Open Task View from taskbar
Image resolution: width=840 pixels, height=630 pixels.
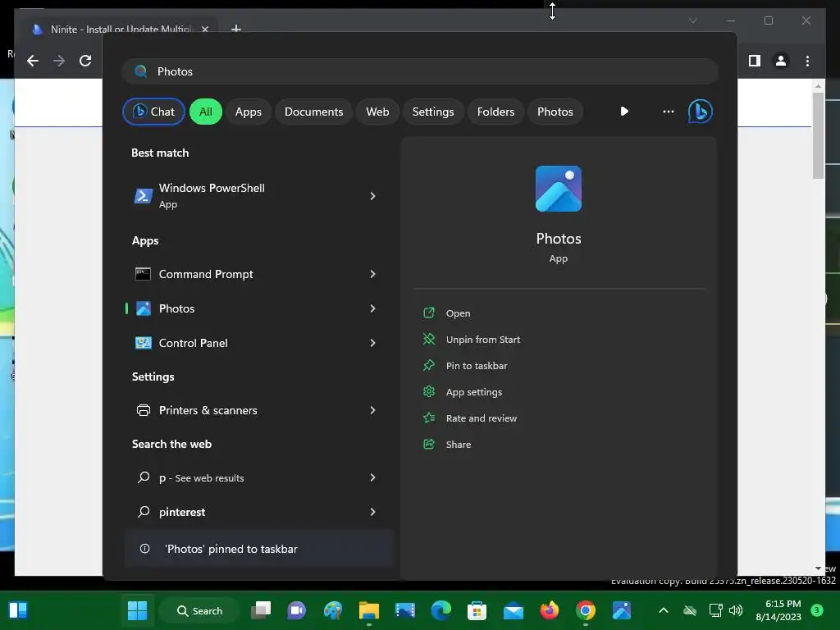pyautogui.click(x=261, y=610)
